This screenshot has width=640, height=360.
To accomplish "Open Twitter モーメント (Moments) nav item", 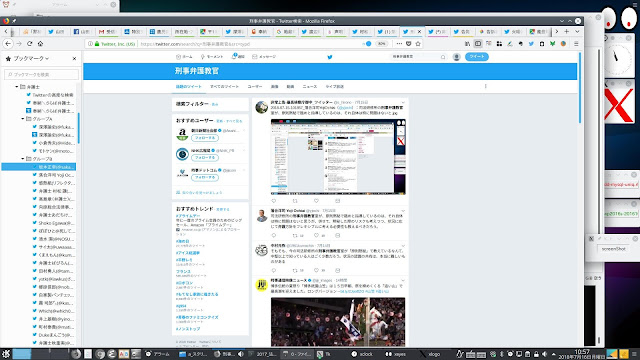I will 211,57.
